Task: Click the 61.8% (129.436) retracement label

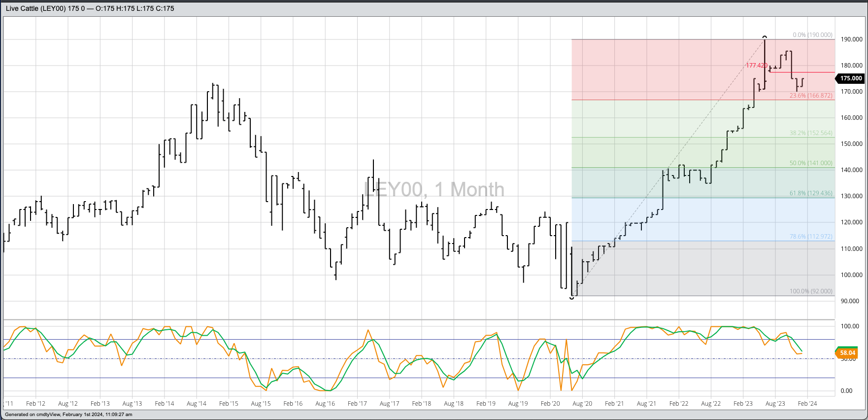Action: tap(811, 193)
